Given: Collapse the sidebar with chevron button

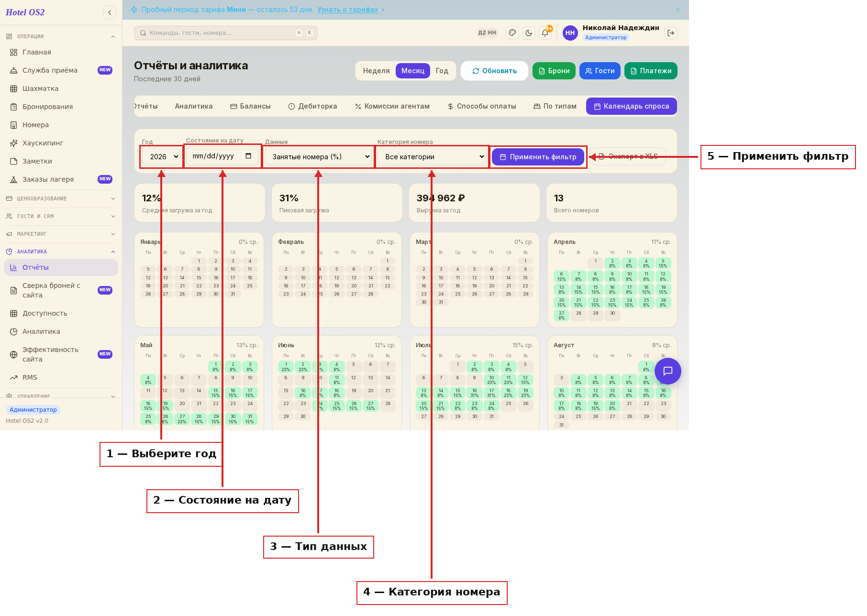Looking at the screenshot, I should 110,12.
